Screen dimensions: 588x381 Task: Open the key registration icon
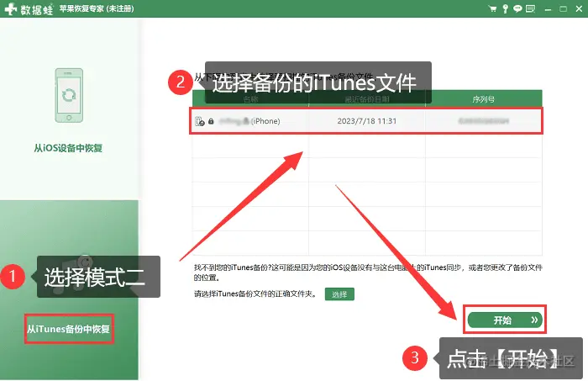pos(506,8)
